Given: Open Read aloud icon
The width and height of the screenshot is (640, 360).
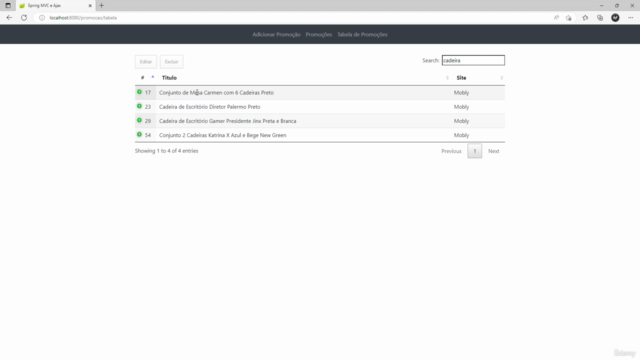Looking at the screenshot, I should coord(556,18).
